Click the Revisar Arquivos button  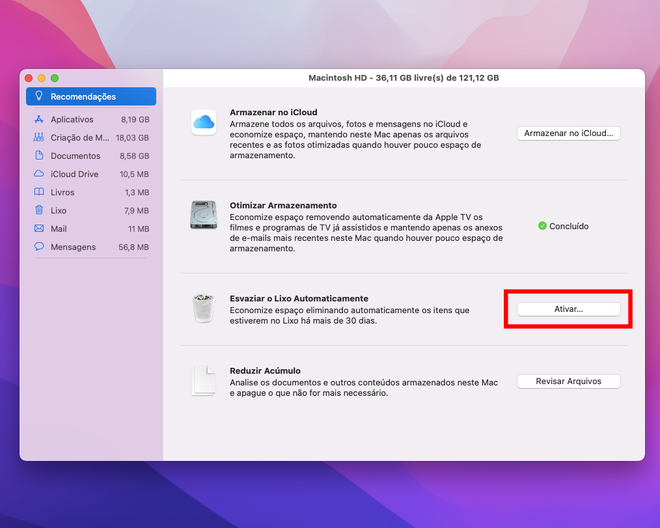(x=568, y=381)
